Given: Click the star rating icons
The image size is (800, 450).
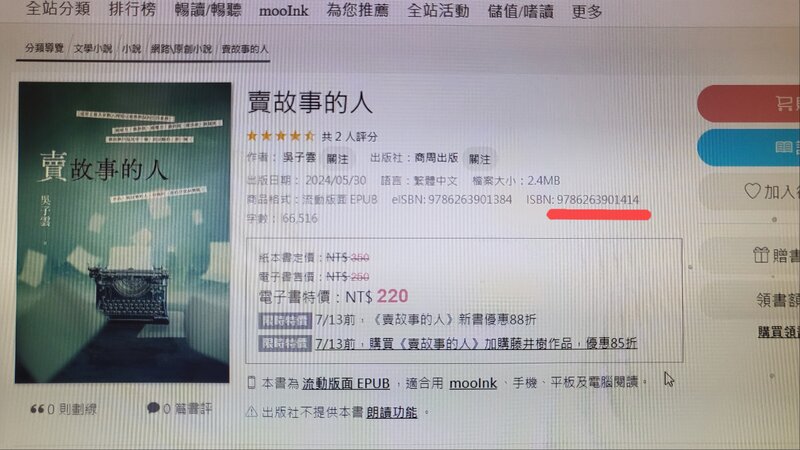Looking at the screenshot, I should coord(281,136).
